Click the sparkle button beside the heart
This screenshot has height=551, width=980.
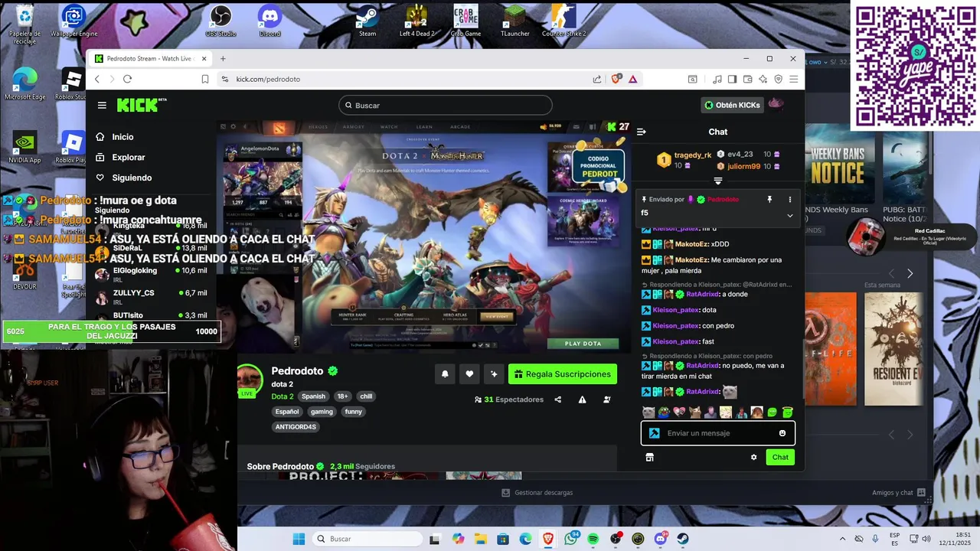(x=494, y=374)
